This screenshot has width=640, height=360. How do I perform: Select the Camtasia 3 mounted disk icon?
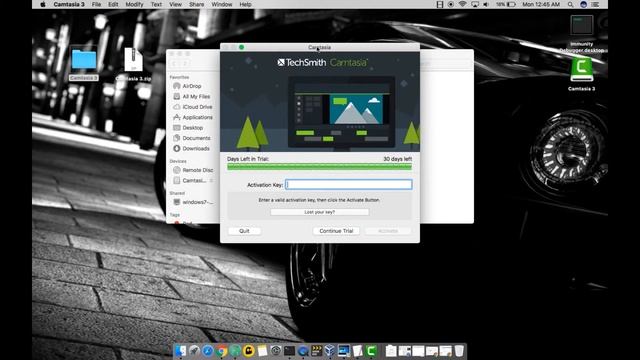(x=582, y=74)
